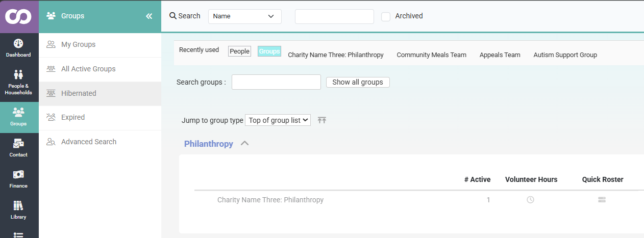
Task: Tick the Archived checkbox
Action: coord(386,16)
